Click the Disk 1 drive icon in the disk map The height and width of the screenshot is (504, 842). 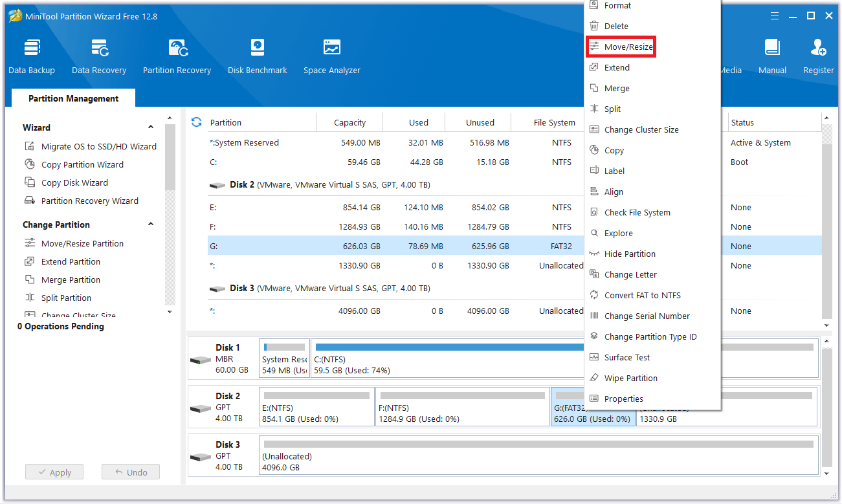(x=200, y=360)
